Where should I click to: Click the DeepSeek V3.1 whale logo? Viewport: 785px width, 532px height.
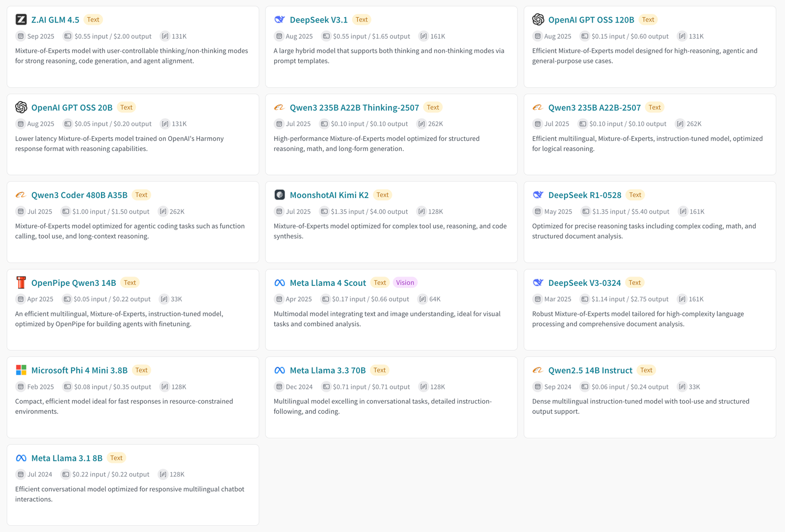280,20
